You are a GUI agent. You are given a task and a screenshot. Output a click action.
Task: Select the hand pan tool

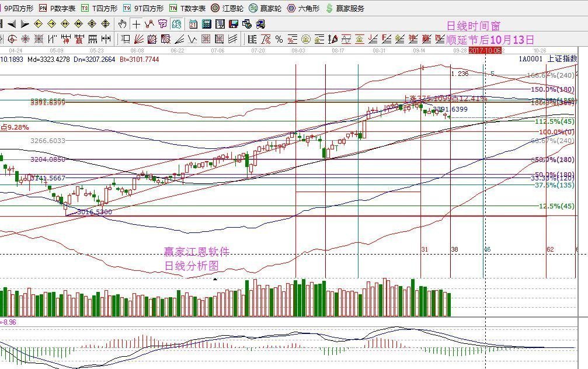tap(122, 24)
